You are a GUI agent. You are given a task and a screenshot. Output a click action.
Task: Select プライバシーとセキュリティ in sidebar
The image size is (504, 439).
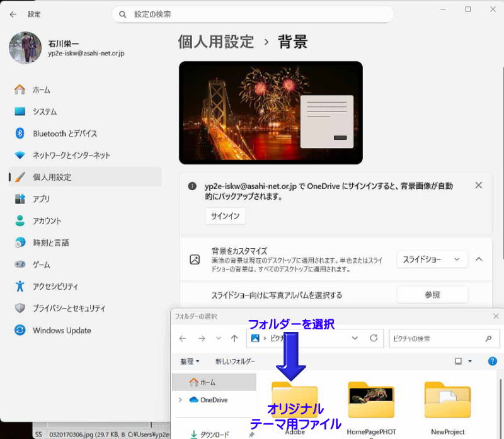pyautogui.click(x=69, y=309)
